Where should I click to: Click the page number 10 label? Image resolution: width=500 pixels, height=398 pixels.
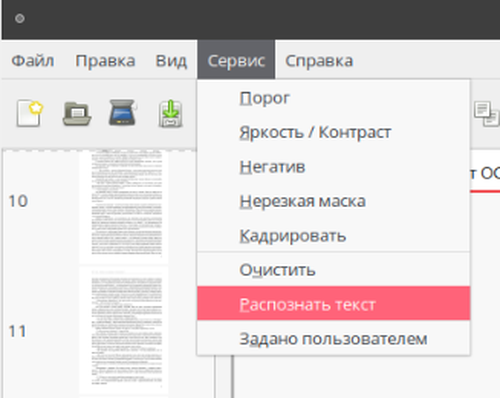pos(18,201)
